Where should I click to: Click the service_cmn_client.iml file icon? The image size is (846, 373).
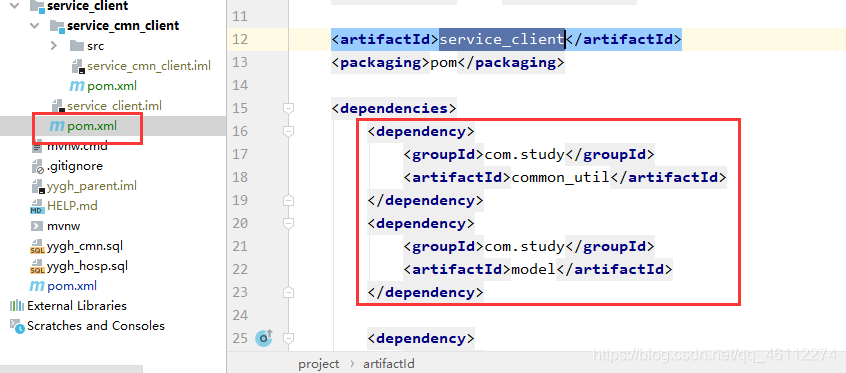(x=78, y=66)
